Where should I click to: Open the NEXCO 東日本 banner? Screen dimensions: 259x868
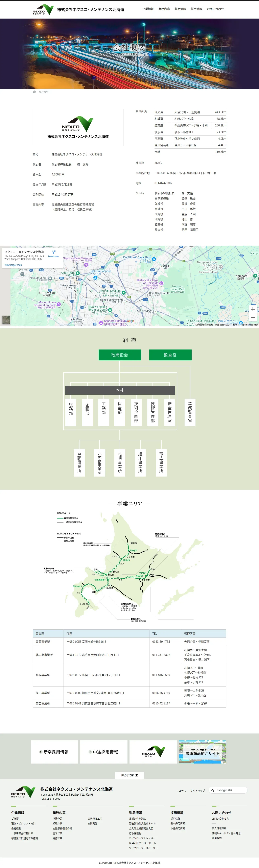point(153,751)
